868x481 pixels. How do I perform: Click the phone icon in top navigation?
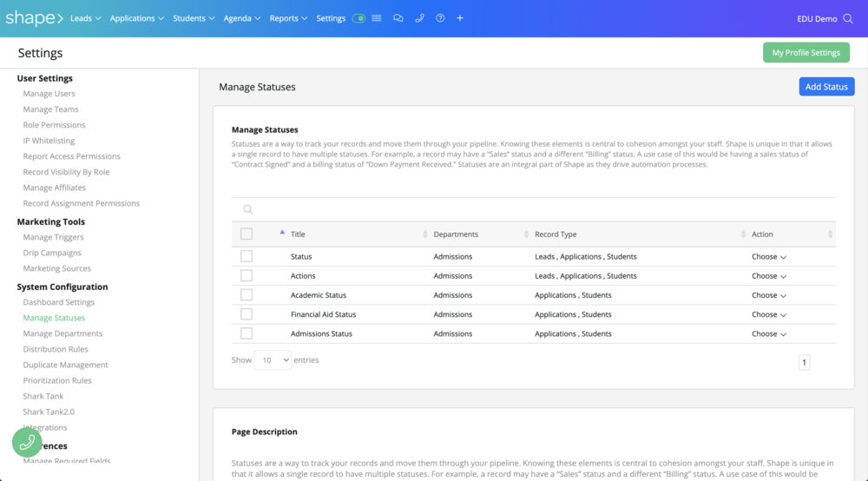click(419, 18)
